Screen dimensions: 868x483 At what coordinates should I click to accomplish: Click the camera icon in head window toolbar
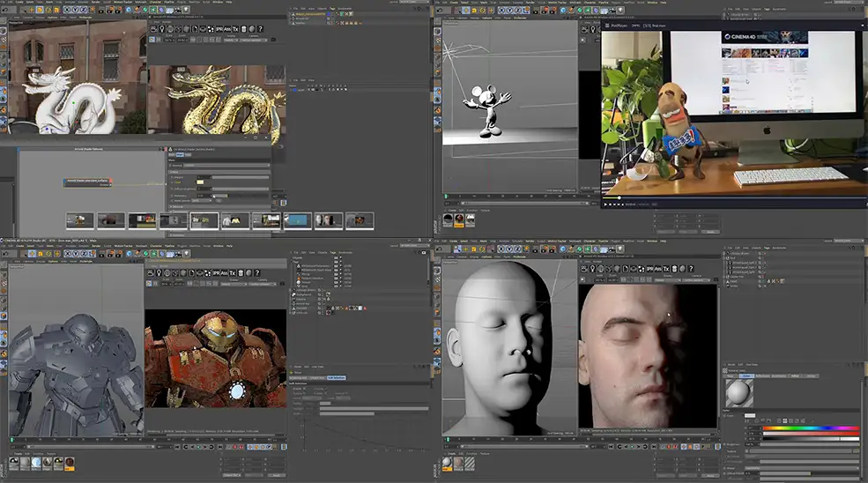pos(612,249)
